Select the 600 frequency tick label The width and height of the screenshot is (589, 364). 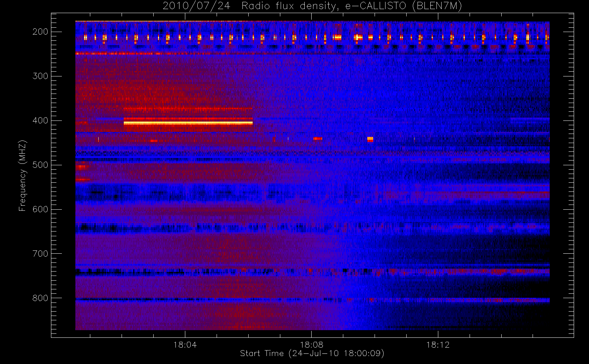coord(40,209)
